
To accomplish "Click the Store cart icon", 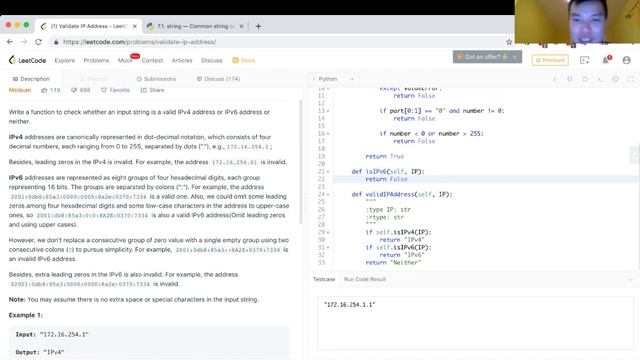I will tap(236, 60).
